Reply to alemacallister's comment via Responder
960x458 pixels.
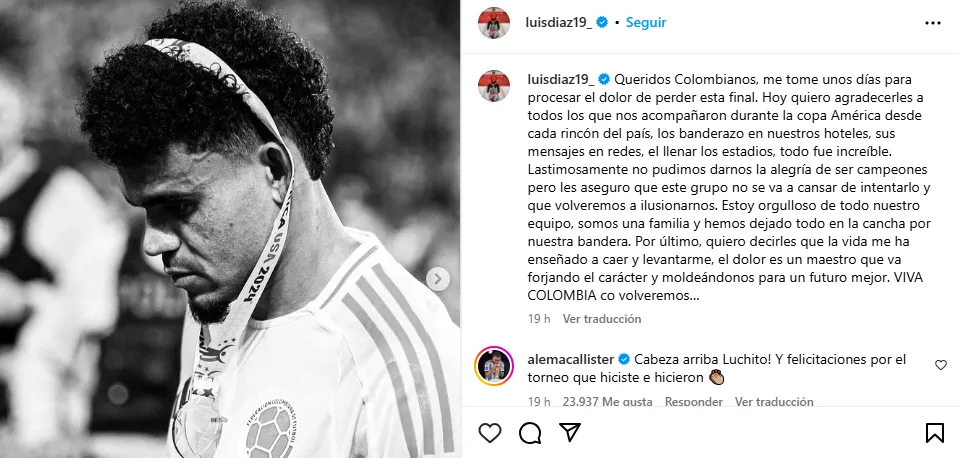pos(694,402)
